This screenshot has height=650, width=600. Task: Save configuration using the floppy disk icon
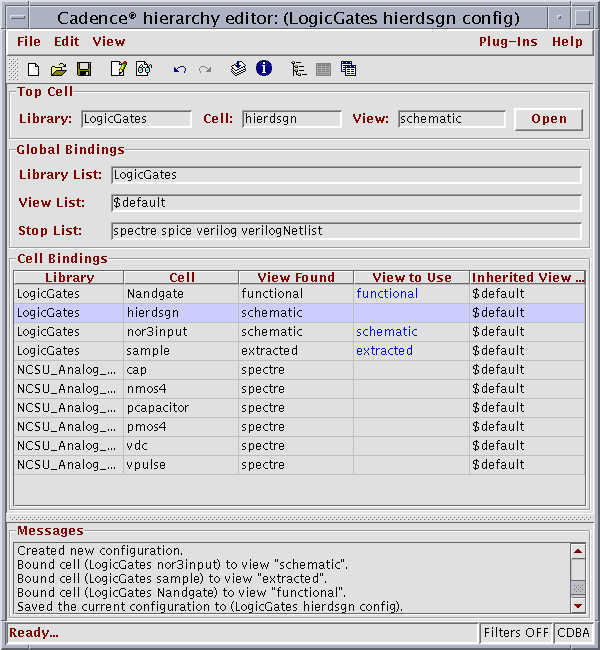tap(84, 69)
